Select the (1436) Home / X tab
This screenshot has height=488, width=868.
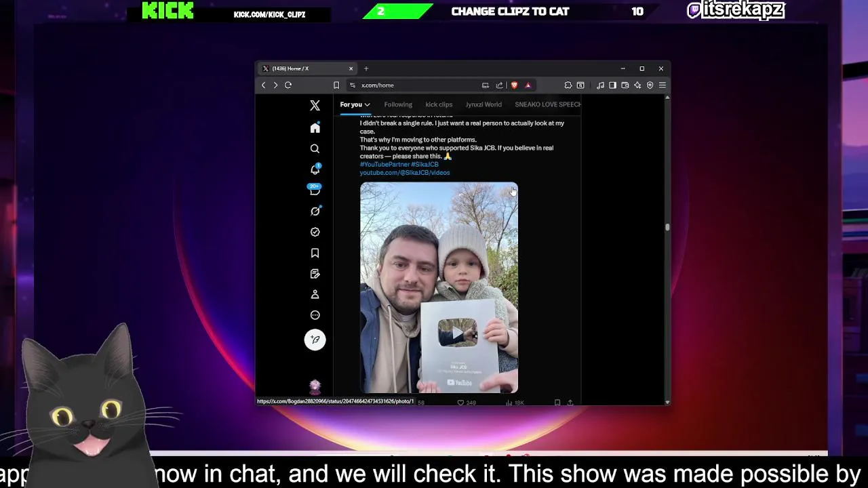(308, 68)
